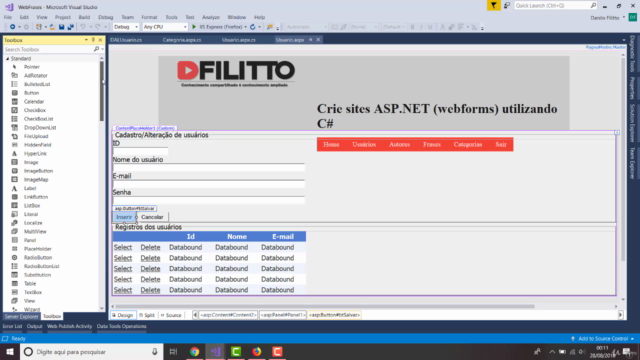The height and width of the screenshot is (360, 640).
Task: Switch to Split view
Action: tap(147, 315)
